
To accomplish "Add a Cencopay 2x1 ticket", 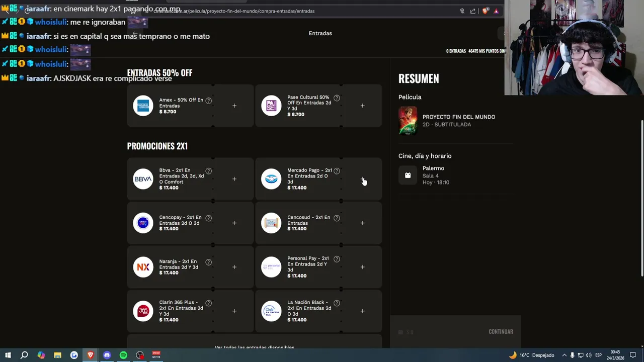I will (234, 223).
